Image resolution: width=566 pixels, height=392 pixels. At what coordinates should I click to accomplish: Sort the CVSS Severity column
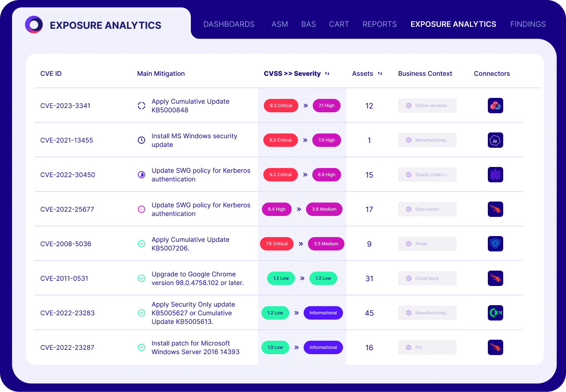[x=327, y=73]
